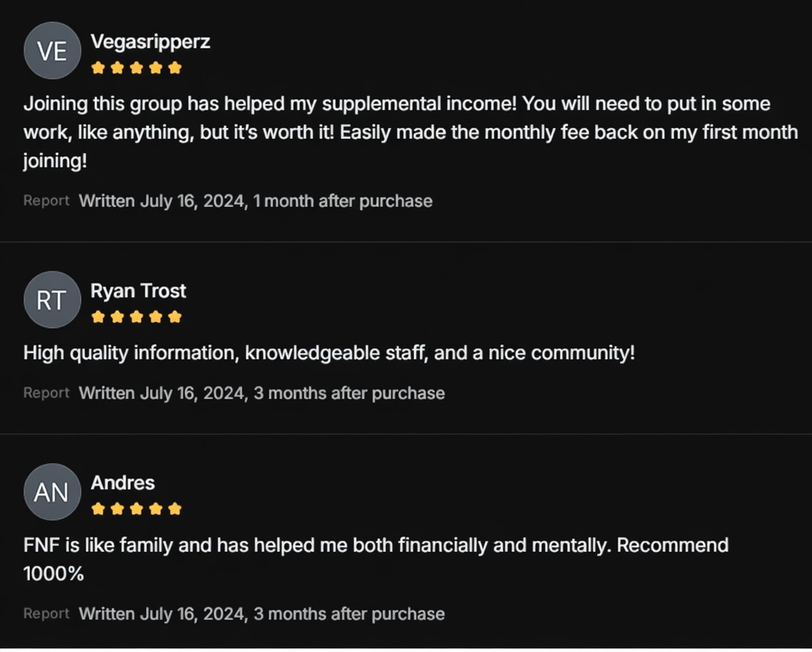Click the supplemental income review text

410,132
